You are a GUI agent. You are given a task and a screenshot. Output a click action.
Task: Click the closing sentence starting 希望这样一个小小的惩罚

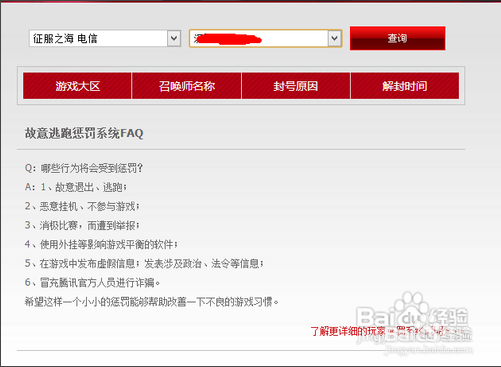pyautogui.click(x=152, y=302)
